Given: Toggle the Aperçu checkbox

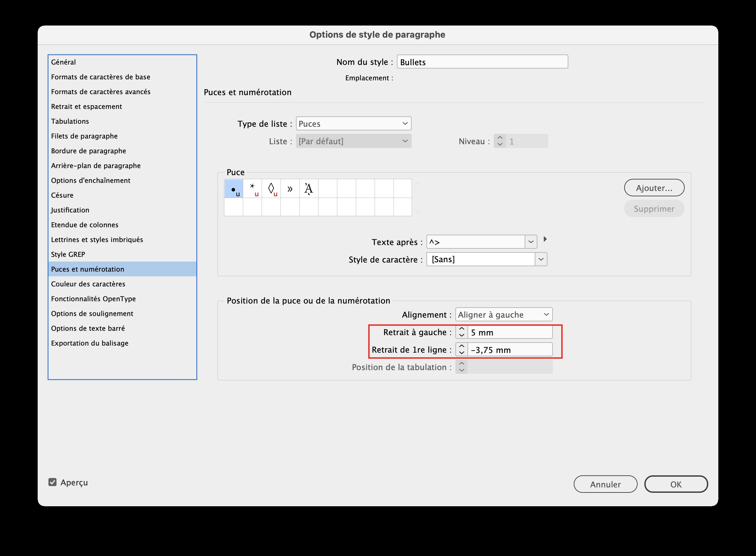Looking at the screenshot, I should pos(52,482).
